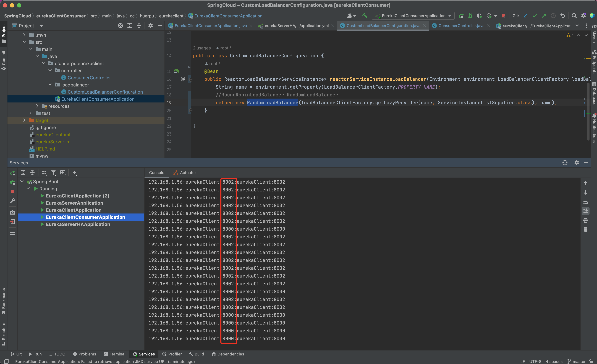
Task: Hide the Project panel minus icon
Action: tap(160, 26)
